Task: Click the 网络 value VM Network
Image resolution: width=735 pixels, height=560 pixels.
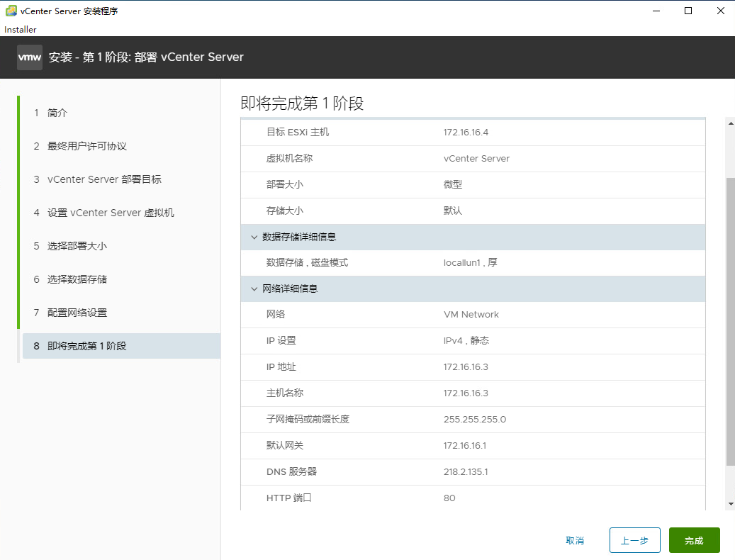Action: 471,315
